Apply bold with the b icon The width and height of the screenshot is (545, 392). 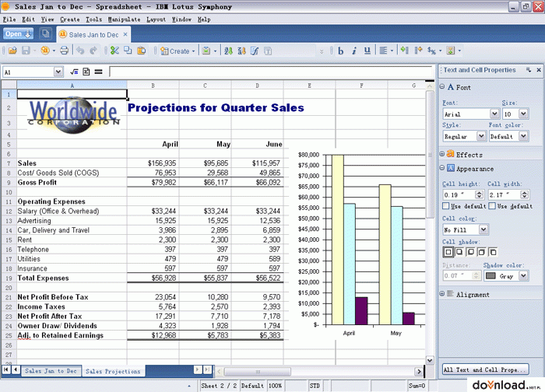click(x=341, y=51)
